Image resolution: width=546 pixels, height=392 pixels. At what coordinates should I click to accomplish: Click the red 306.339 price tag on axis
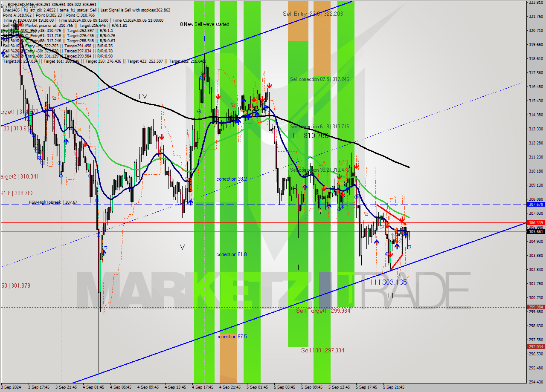click(536, 222)
